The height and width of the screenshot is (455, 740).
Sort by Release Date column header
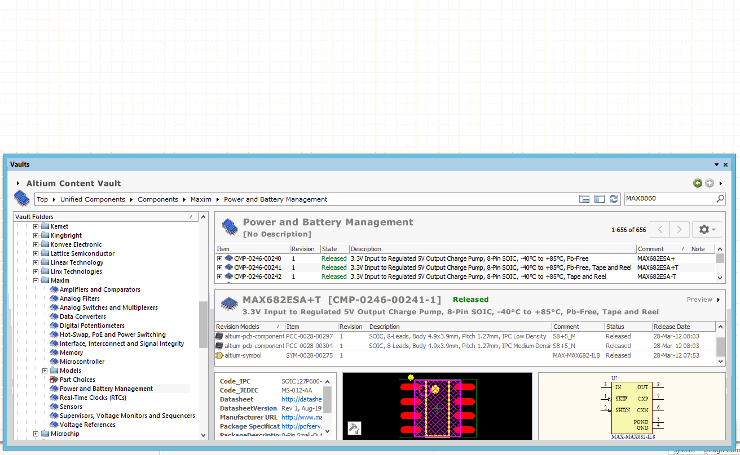[683, 327]
